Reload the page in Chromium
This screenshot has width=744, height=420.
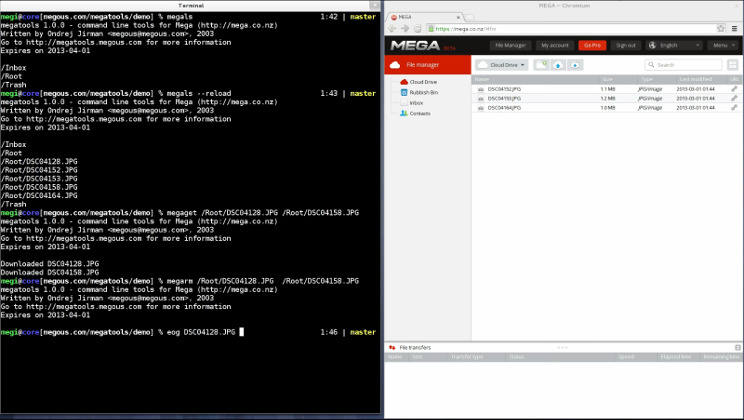pyautogui.click(x=418, y=28)
